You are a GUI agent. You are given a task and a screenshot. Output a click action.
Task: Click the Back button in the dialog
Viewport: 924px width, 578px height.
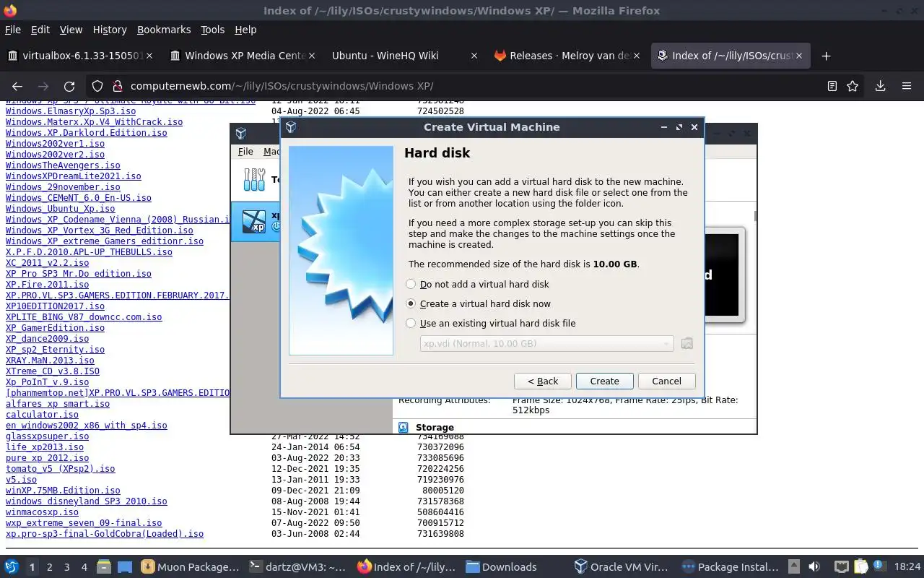[x=543, y=381]
